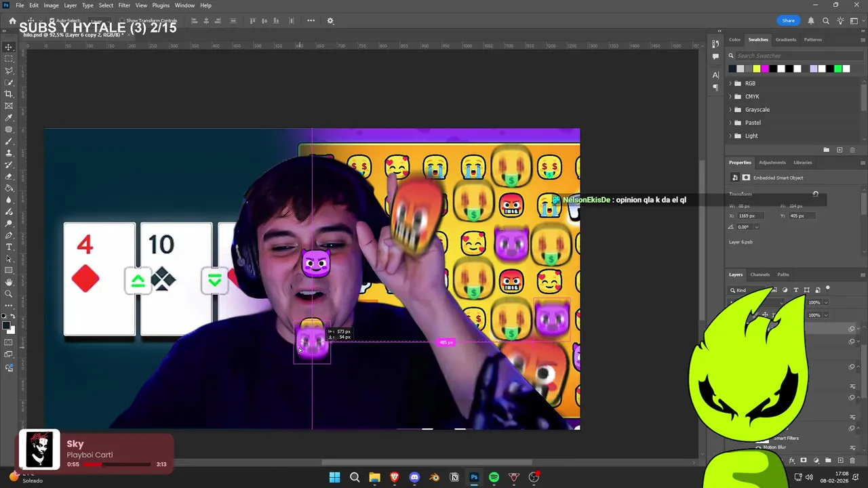Open more options ellipsis in options bar

click(311, 20)
